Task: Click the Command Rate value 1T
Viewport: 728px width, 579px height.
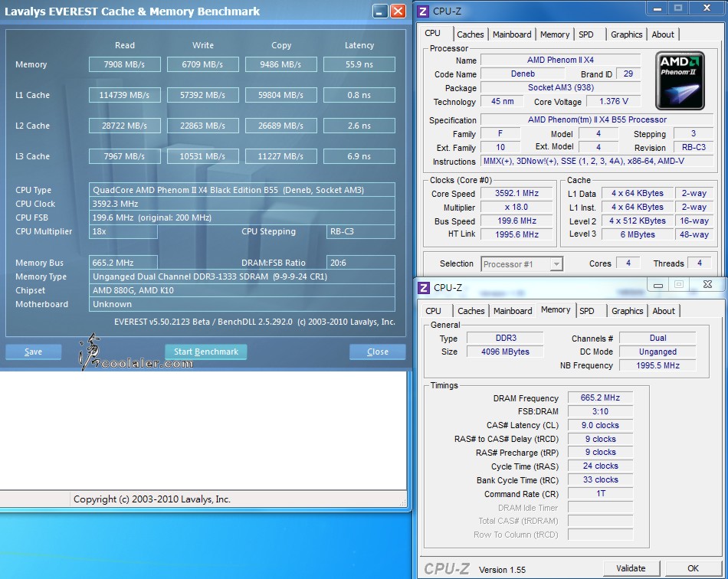Action: 600,494
